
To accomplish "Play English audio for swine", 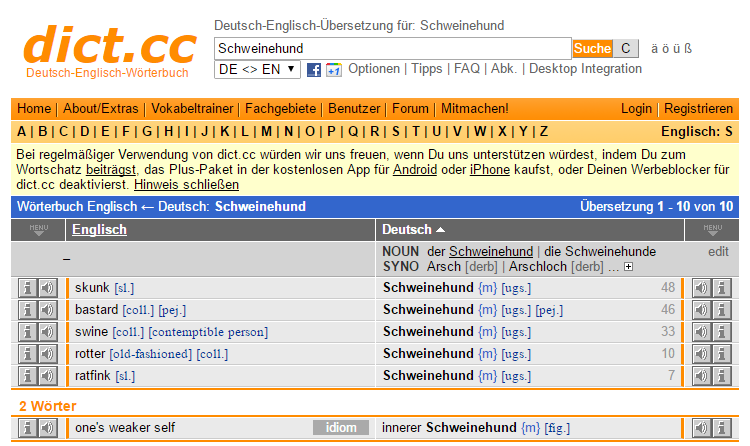I will (47, 332).
